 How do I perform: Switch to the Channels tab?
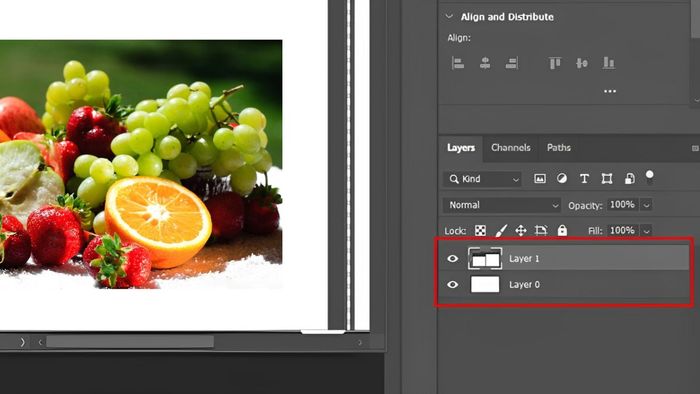(511, 148)
